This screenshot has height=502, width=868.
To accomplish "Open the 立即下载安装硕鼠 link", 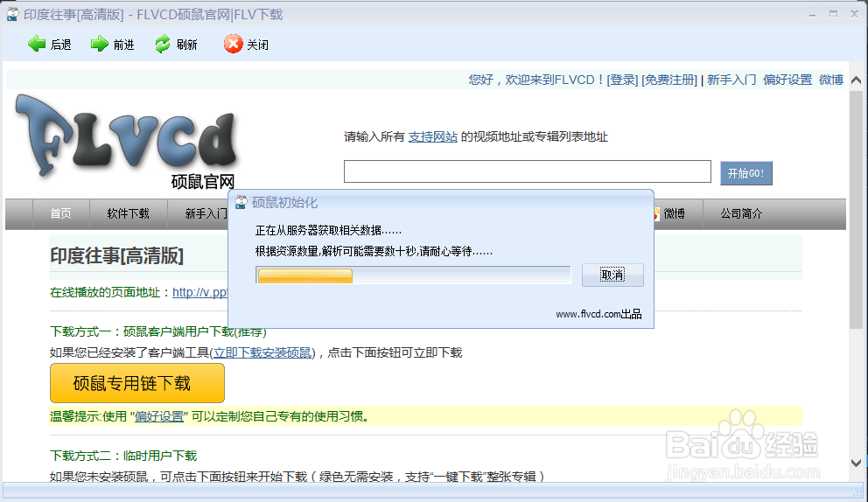I will 262,352.
